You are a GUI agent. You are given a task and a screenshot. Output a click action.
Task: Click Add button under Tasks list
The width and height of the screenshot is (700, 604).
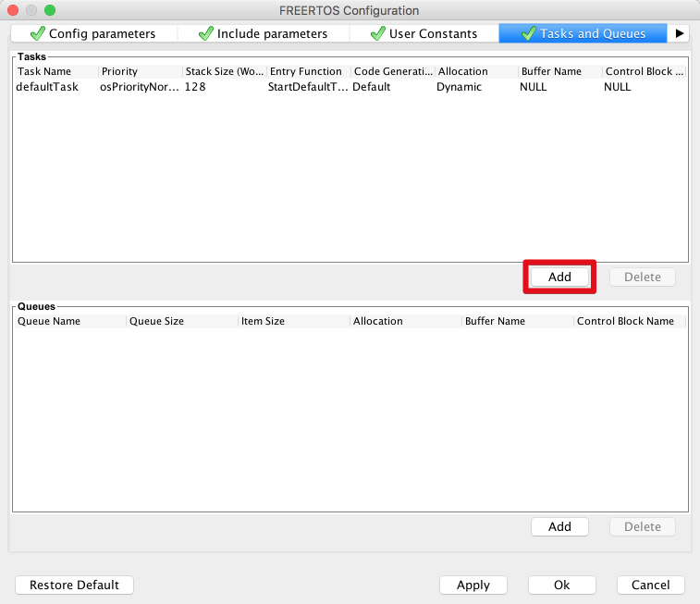(559, 277)
